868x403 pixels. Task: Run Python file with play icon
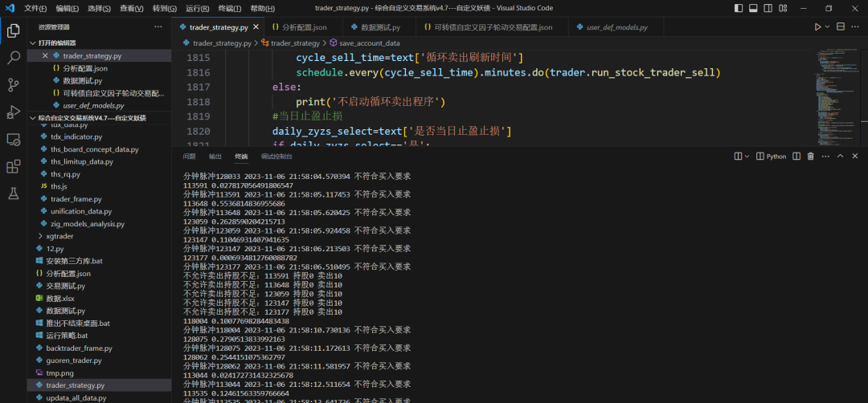coord(817,27)
